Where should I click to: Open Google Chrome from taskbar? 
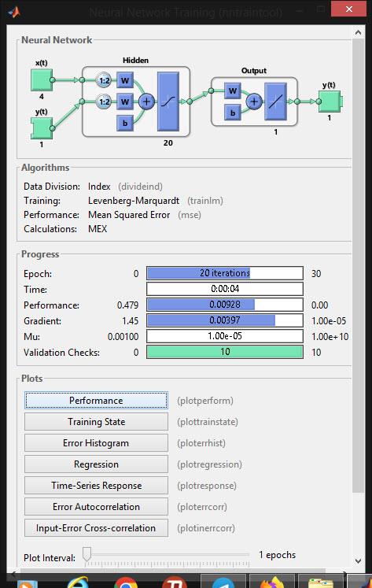pos(126,582)
